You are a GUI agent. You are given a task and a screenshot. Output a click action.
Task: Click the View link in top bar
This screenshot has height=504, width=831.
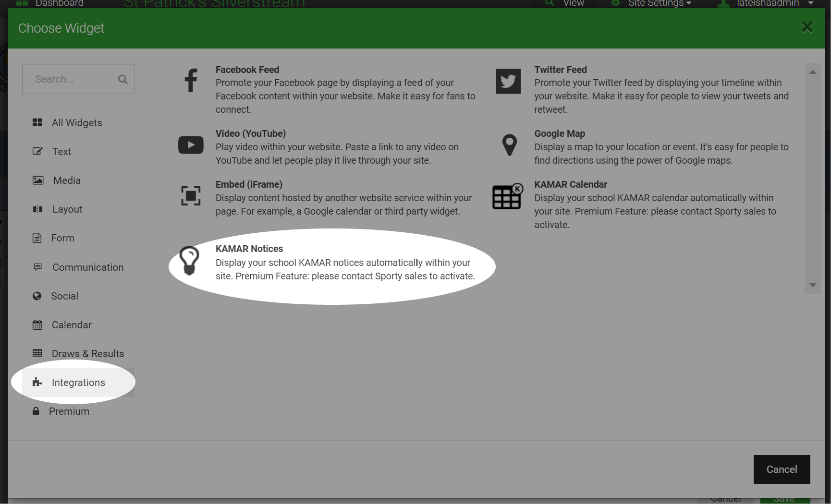(565, 3)
